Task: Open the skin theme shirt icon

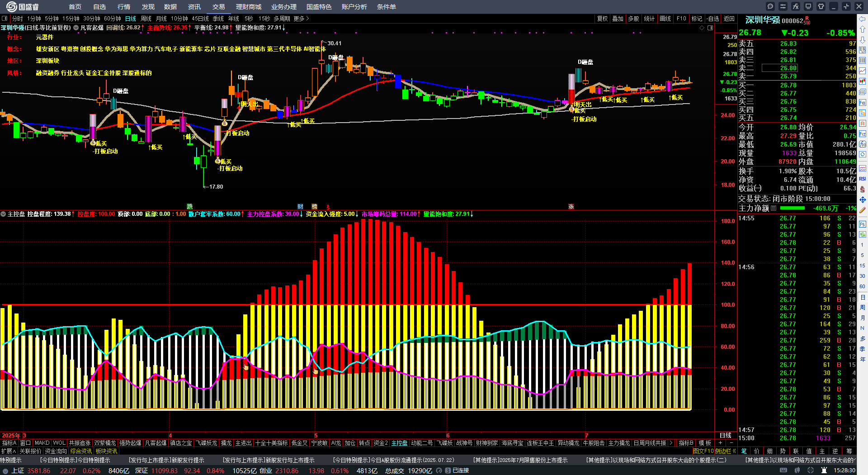Action: (x=821, y=6)
